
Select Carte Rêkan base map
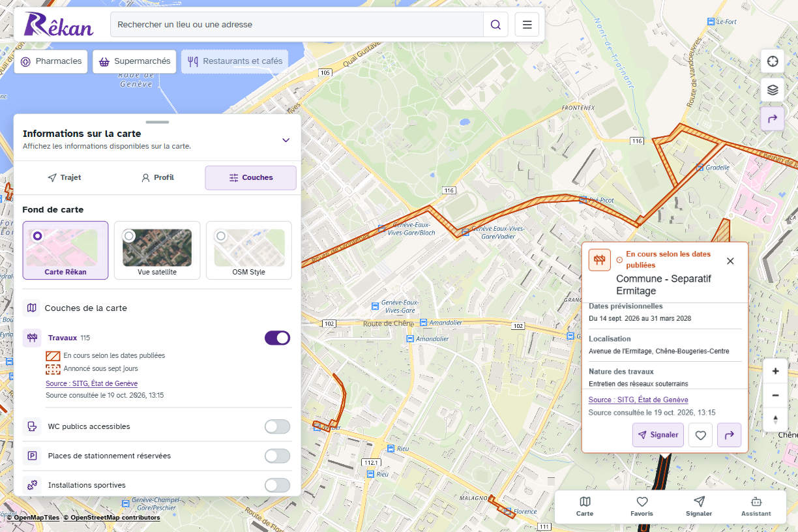(x=65, y=250)
